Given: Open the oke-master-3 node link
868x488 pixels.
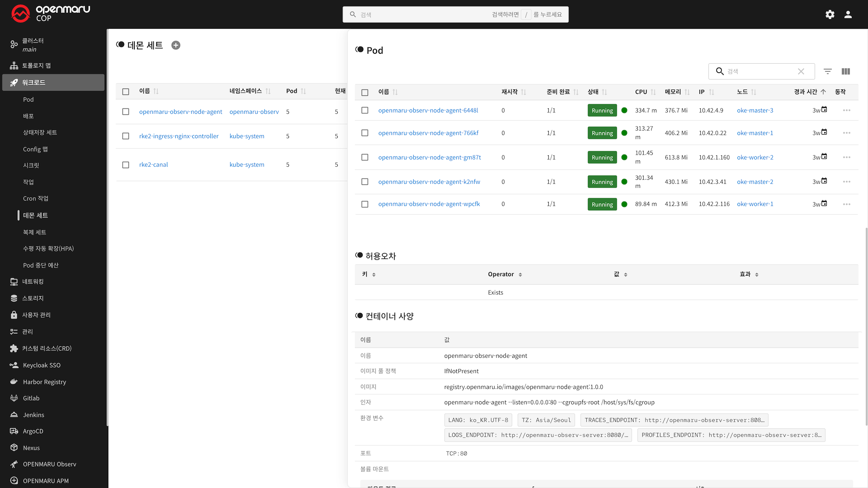Looking at the screenshot, I should coord(755,110).
